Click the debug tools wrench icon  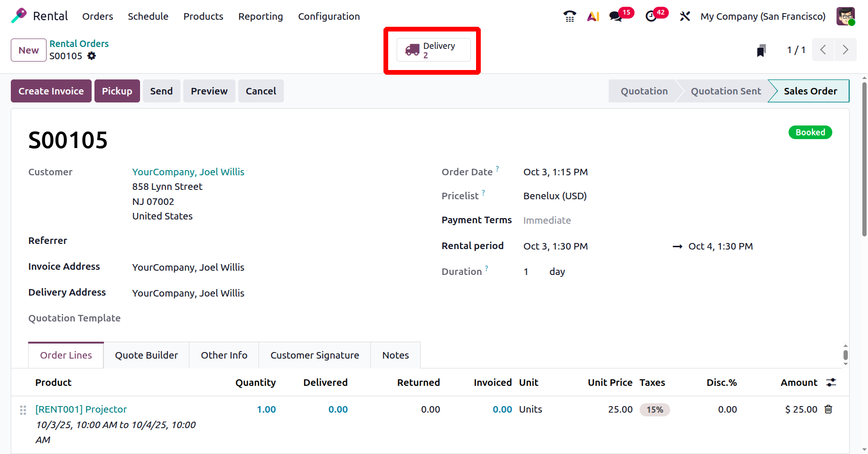tap(685, 16)
